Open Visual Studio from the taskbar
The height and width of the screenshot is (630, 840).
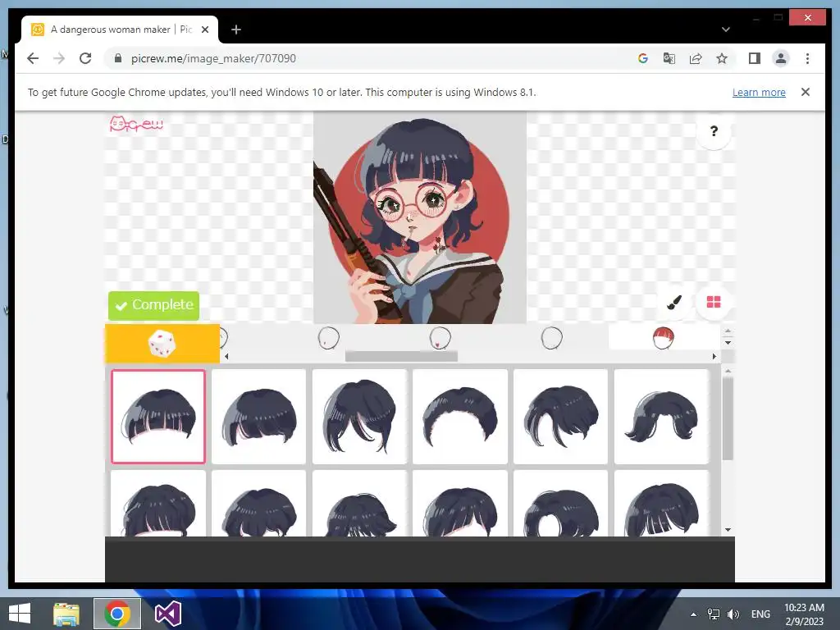[x=167, y=614]
